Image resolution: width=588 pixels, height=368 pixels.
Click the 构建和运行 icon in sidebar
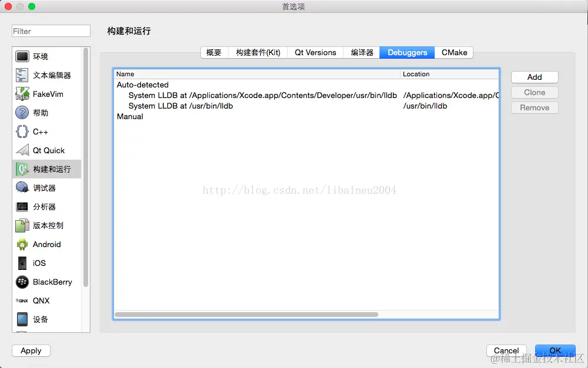coord(22,170)
